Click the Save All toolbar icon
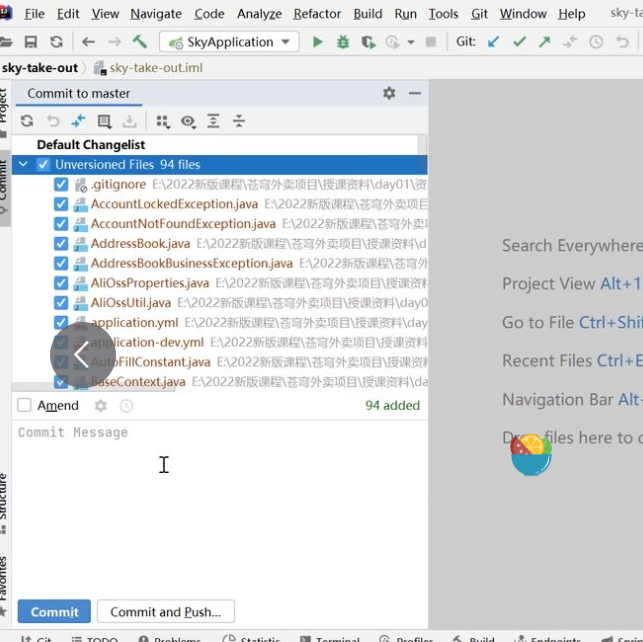This screenshot has width=643, height=642. point(31,42)
